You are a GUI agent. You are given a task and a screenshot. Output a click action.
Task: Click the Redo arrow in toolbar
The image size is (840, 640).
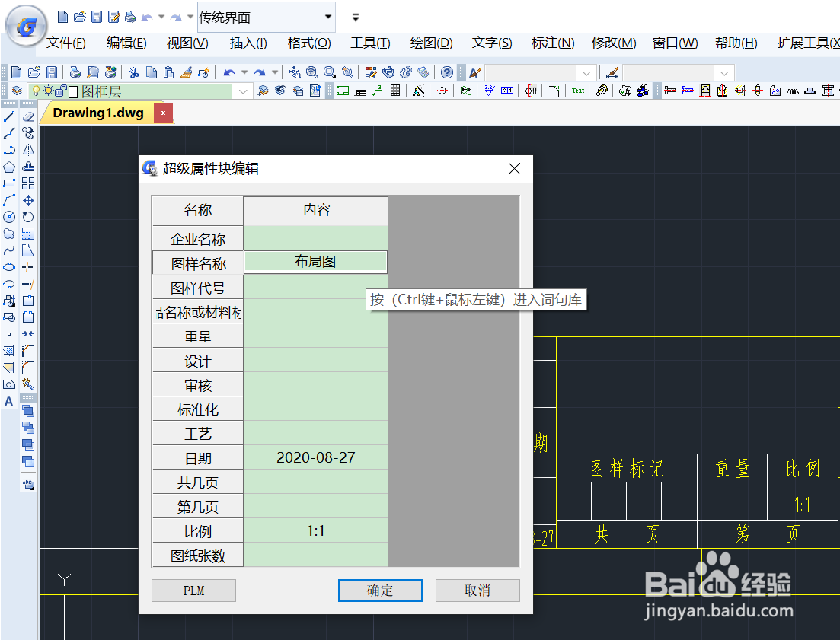pyautogui.click(x=260, y=72)
